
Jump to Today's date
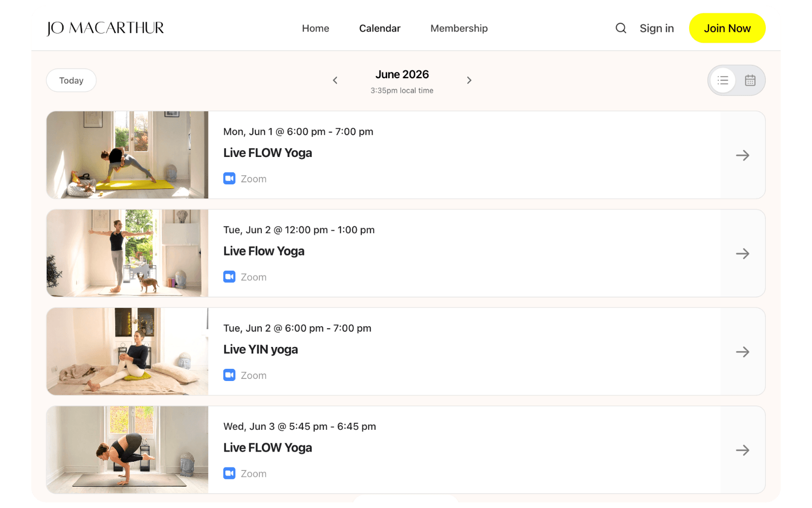click(x=71, y=80)
